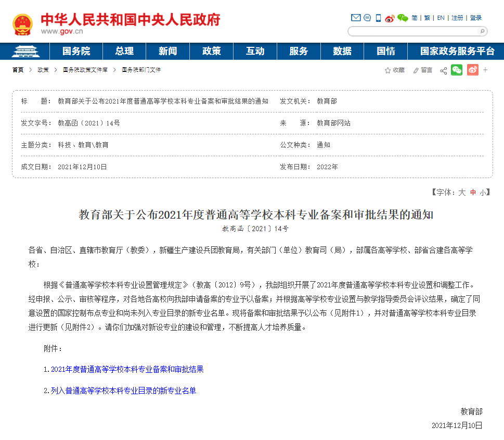Open attachment 列入普通高等学校本科专业目录的新专业名单
504x440 pixels.
[123, 390]
